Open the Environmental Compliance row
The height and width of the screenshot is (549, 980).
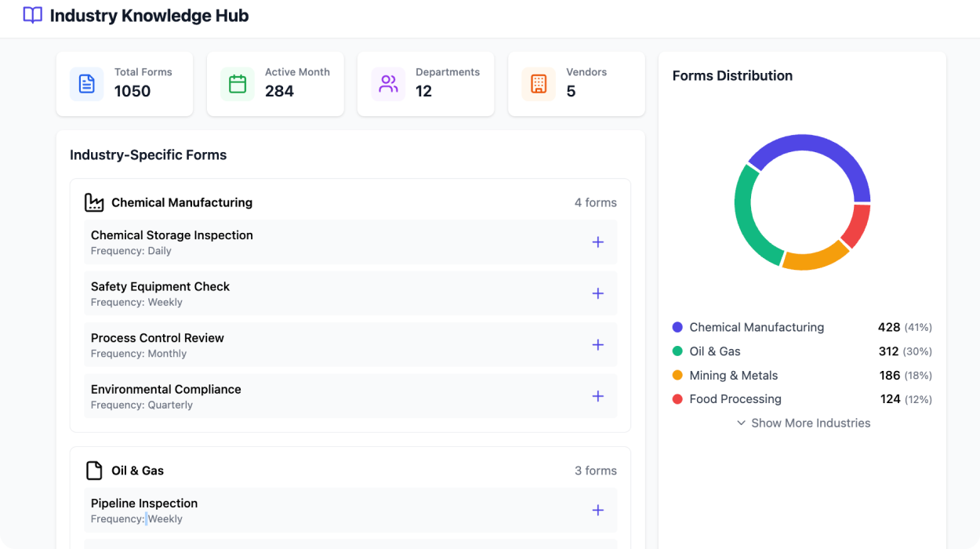coord(350,396)
